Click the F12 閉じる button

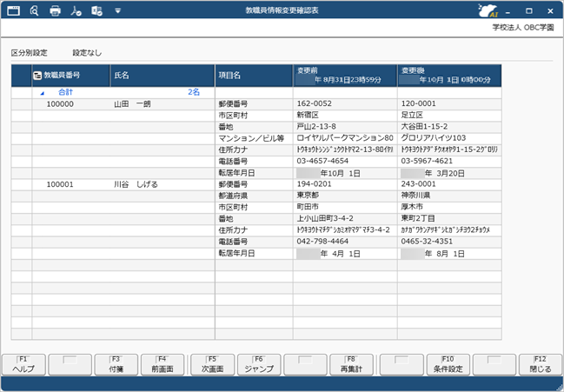[541, 365]
